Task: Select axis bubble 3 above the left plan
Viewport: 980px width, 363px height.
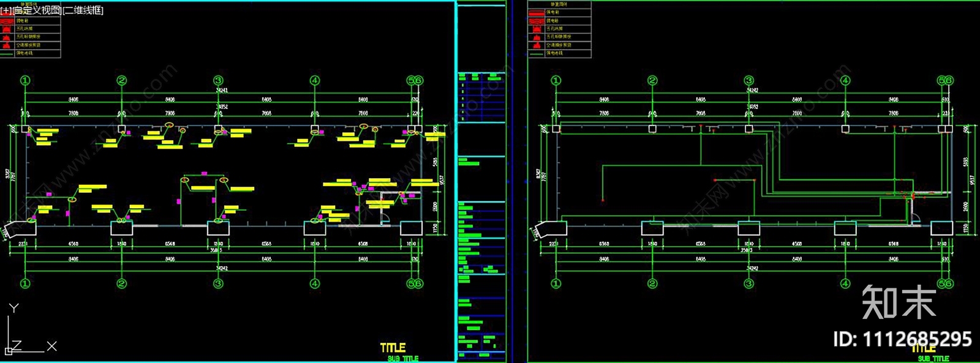Action: [x=218, y=80]
